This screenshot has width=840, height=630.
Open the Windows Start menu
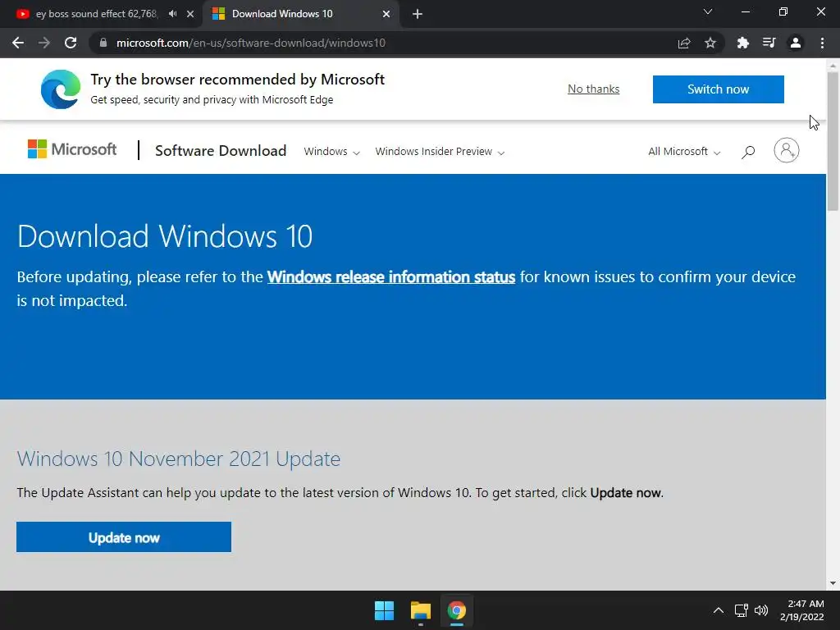[x=384, y=610]
